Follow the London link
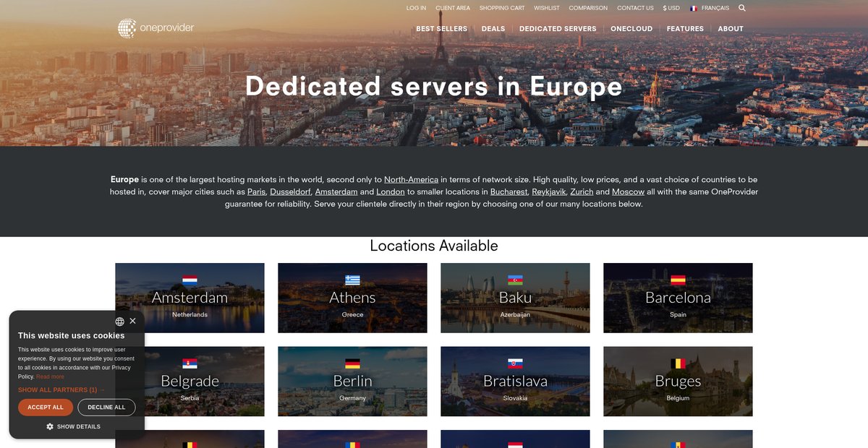Image resolution: width=868 pixels, height=448 pixels. click(x=391, y=191)
